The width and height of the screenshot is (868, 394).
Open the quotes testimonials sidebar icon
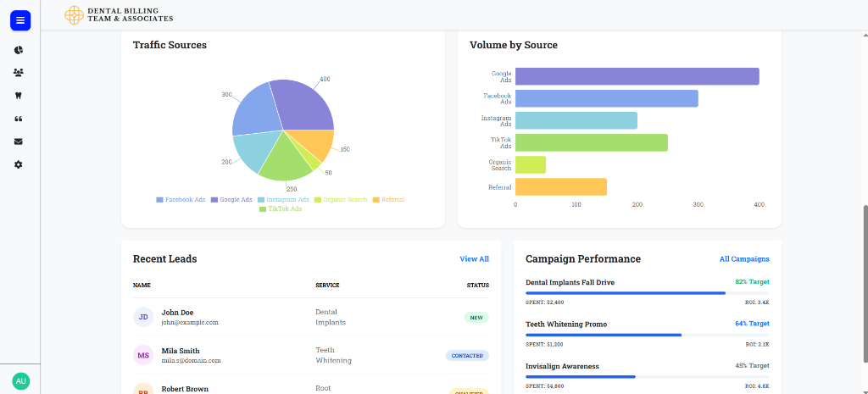coord(19,119)
